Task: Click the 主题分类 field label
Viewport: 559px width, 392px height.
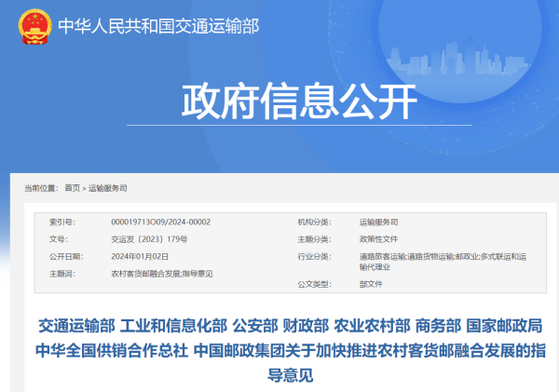Action: pyautogui.click(x=315, y=239)
